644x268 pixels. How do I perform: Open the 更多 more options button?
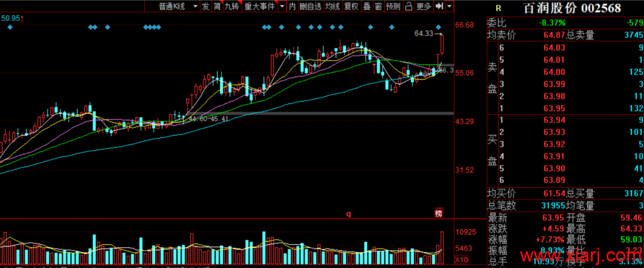click(x=424, y=6)
